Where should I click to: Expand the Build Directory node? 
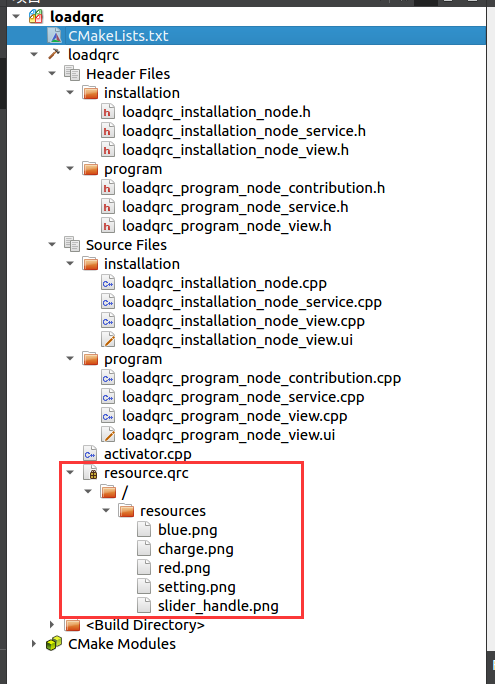coord(52,625)
